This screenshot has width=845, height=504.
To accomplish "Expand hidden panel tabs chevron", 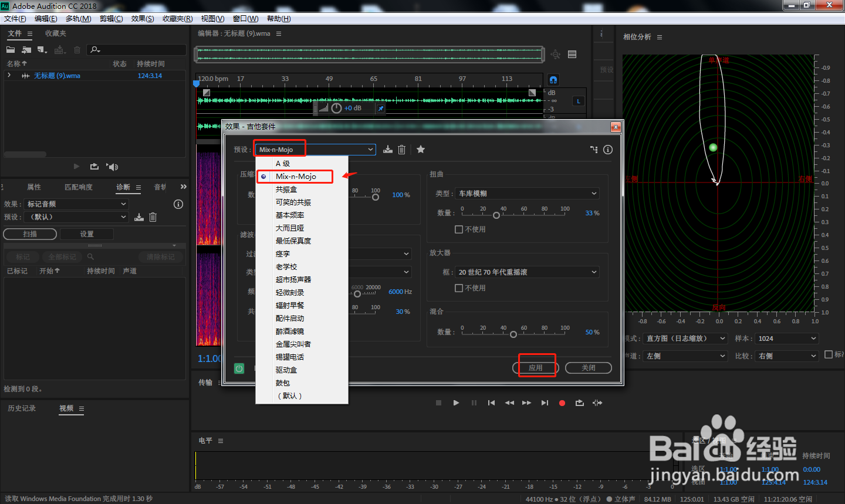I will [x=183, y=187].
